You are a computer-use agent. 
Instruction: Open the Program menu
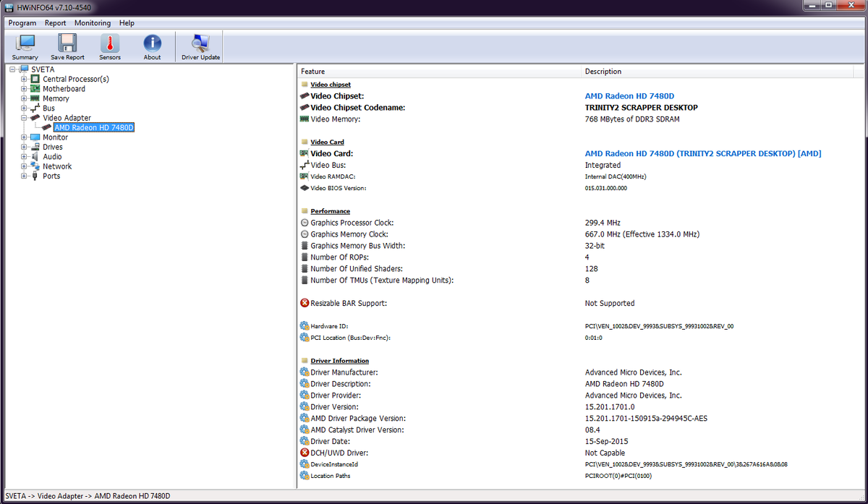(22, 23)
